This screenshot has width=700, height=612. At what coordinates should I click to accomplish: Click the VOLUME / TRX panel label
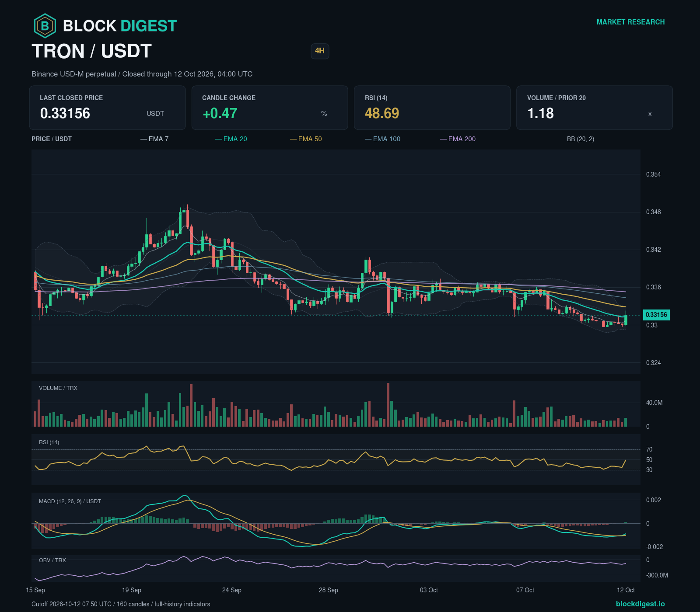coord(58,388)
